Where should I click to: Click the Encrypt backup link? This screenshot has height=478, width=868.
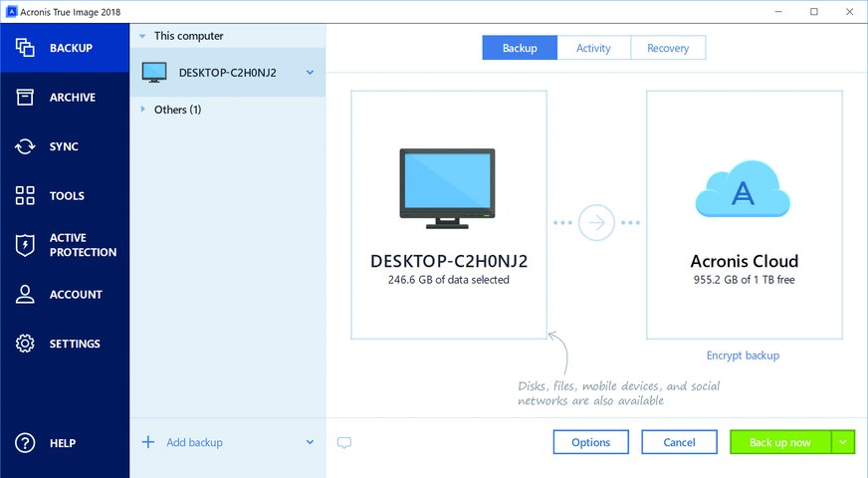(x=743, y=356)
